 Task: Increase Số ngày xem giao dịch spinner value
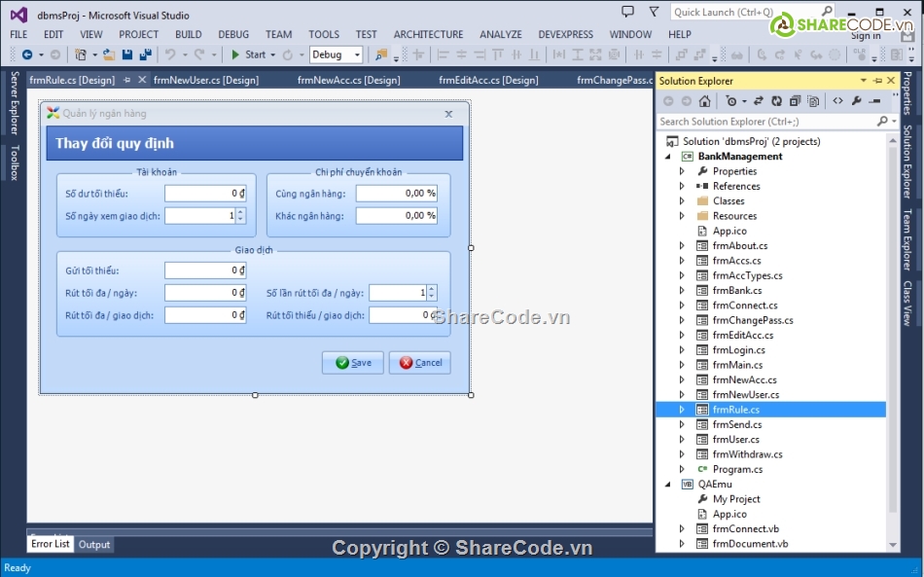click(x=240, y=212)
